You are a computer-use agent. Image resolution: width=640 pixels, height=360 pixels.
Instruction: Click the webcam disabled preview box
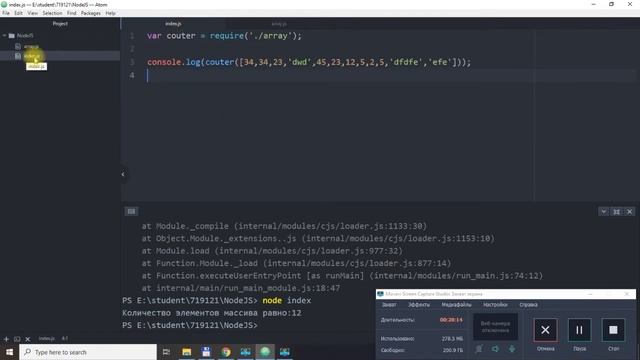click(x=495, y=327)
